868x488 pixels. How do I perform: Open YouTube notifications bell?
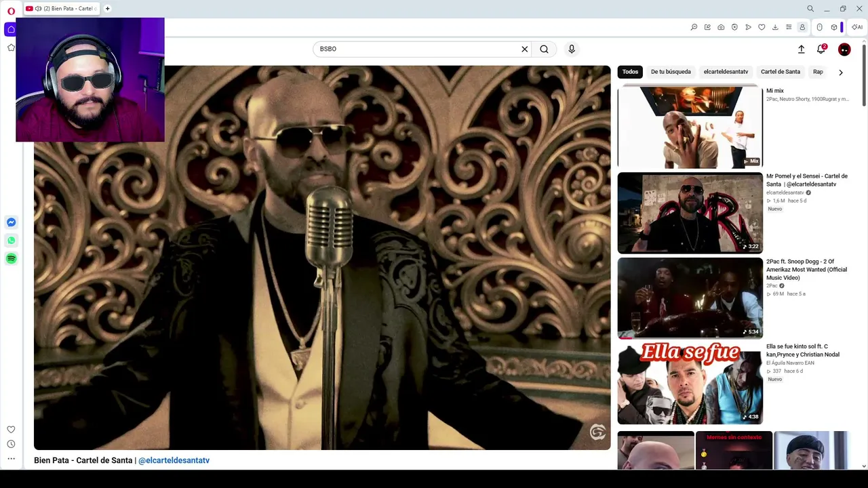click(821, 49)
